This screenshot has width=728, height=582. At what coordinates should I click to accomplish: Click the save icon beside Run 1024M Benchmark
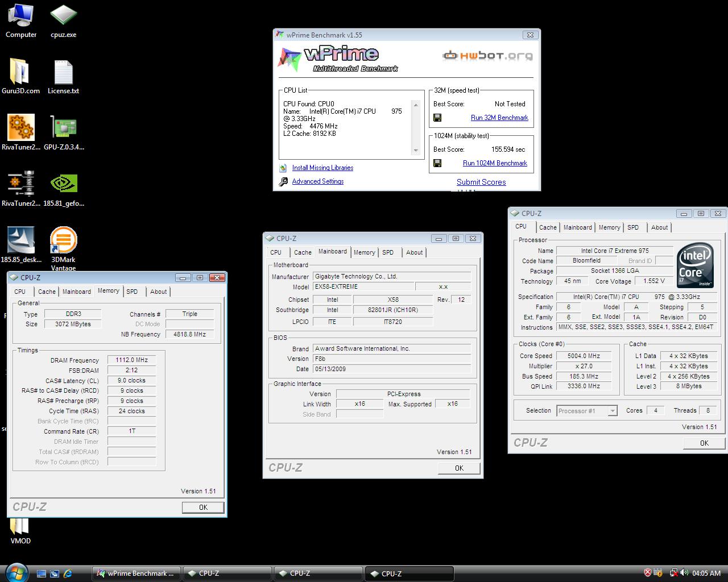pos(437,163)
